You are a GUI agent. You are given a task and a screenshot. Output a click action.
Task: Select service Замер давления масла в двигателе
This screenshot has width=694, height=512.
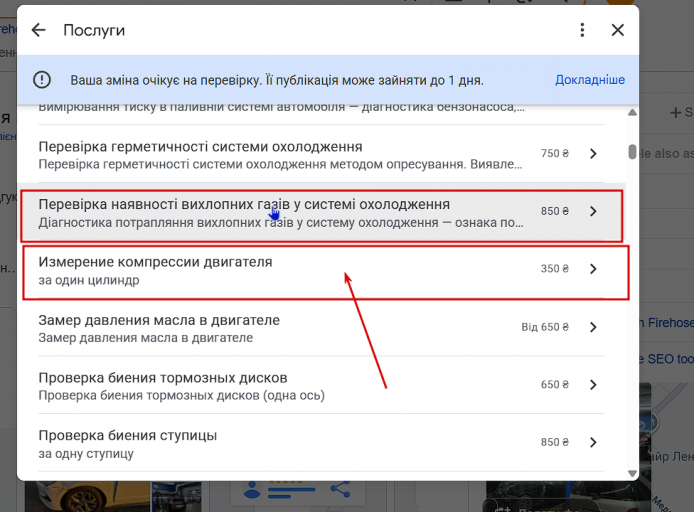[321, 327]
